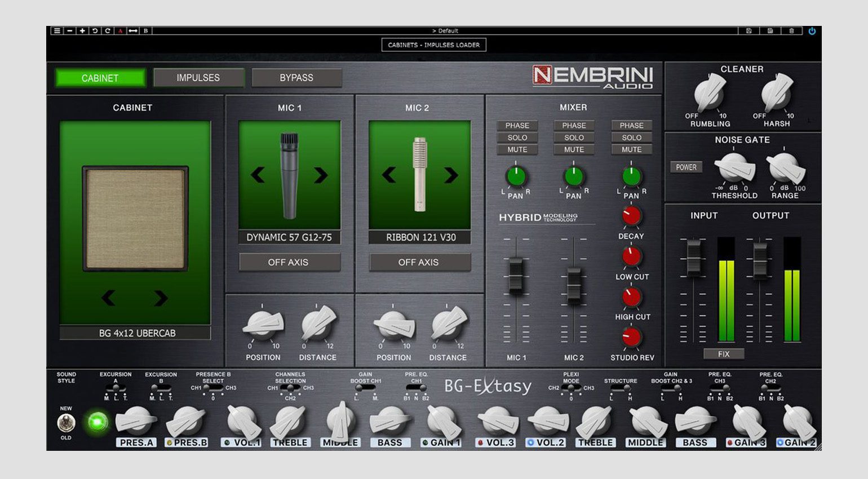Viewport: 868px width, 479px height.
Task: Choose previous microphone for MIC 1
Action: pos(258,175)
